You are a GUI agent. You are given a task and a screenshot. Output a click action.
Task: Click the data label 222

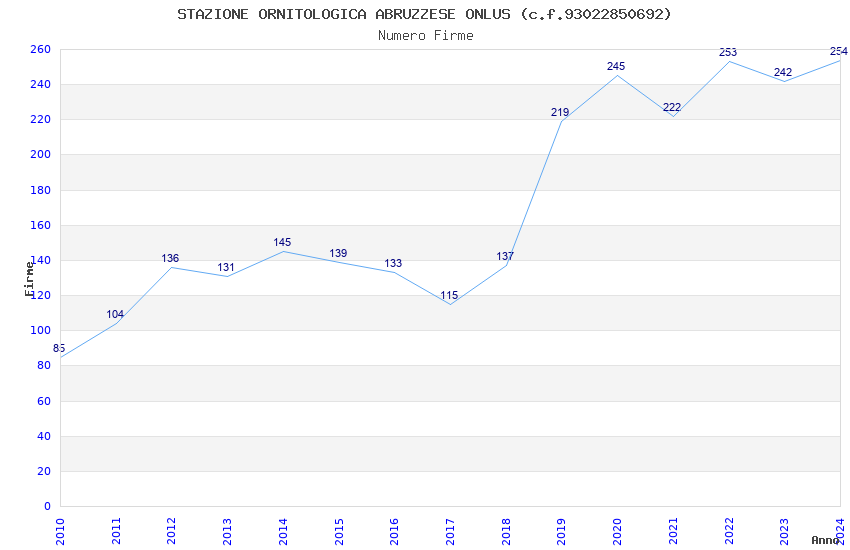672,107
